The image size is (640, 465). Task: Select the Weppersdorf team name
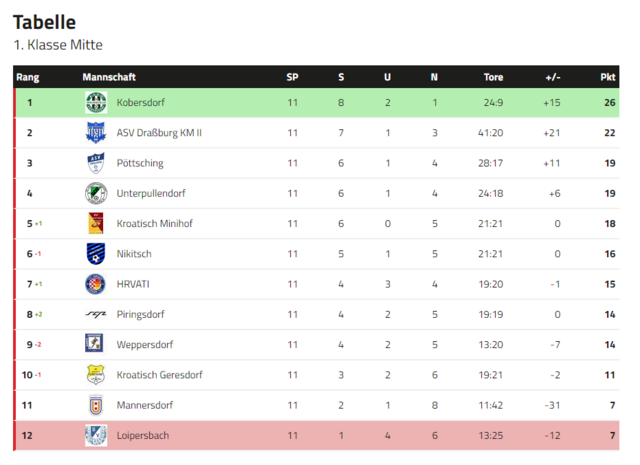pos(145,344)
